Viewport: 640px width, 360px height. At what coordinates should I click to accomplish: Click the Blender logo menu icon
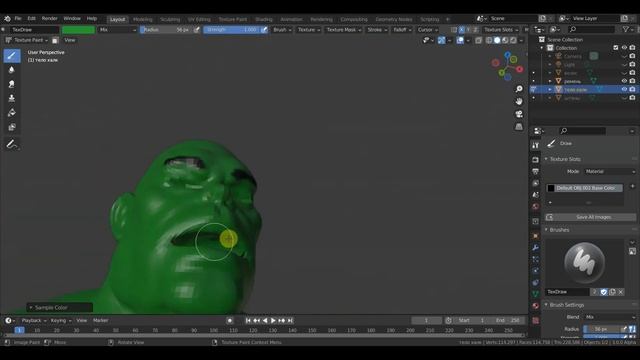point(7,19)
